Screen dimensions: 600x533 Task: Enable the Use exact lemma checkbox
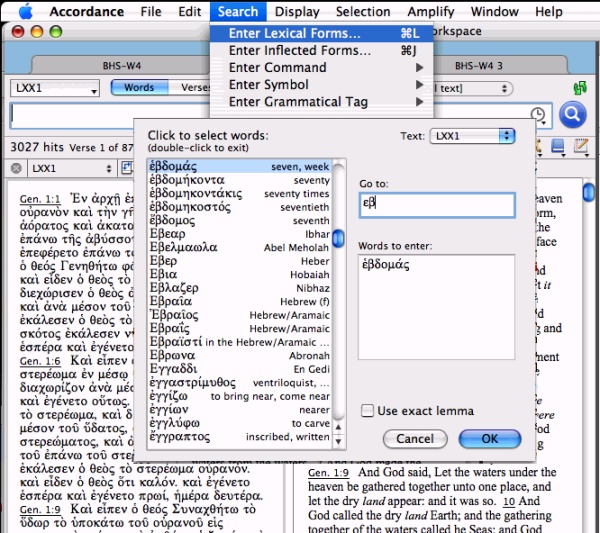[367, 411]
